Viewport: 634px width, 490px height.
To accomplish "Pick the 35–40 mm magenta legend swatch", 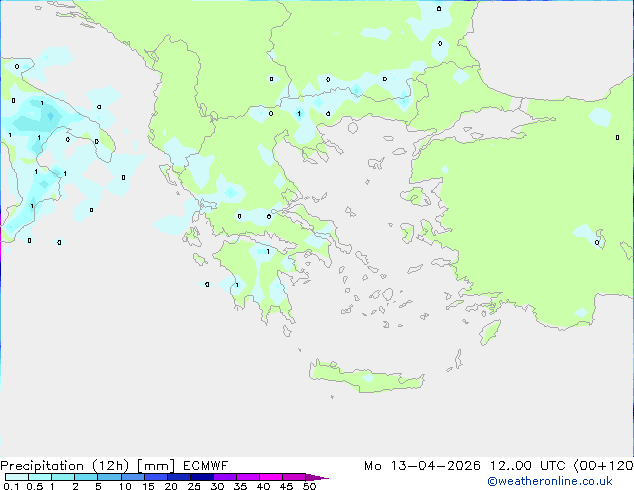I will (248, 477).
